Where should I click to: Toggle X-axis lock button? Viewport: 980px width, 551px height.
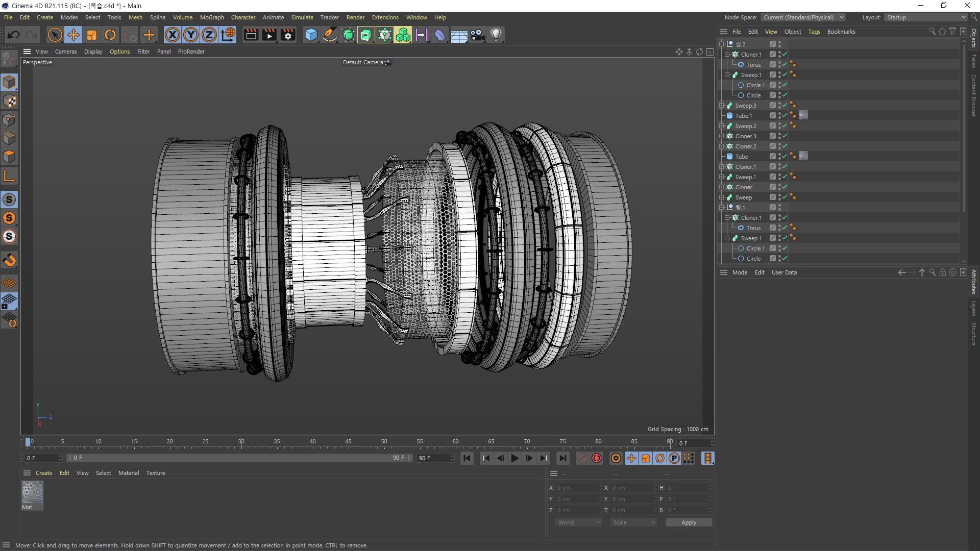173,35
